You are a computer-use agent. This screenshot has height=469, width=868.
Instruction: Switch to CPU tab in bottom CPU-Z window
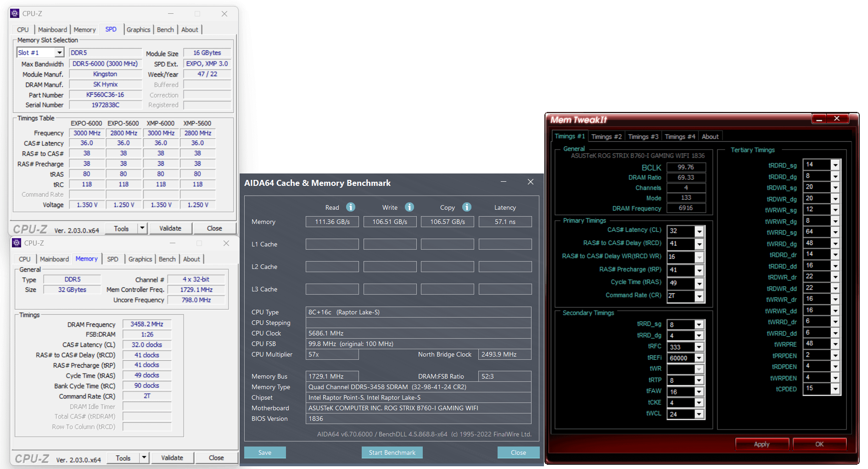(x=25, y=259)
